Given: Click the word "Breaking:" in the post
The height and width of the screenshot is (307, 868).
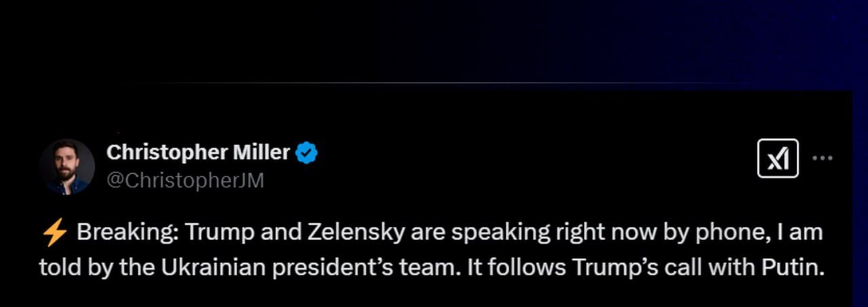Looking at the screenshot, I should coord(127,232).
